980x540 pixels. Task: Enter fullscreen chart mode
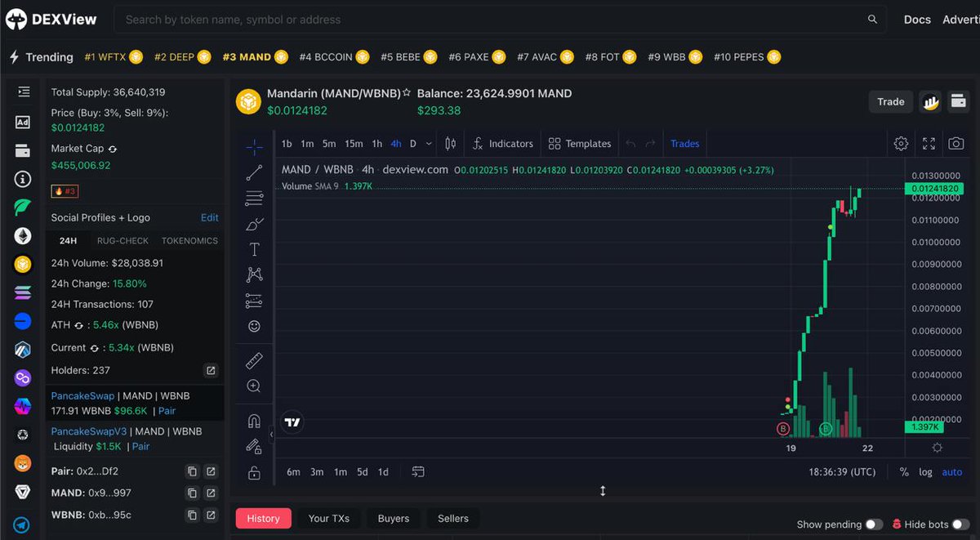point(929,144)
